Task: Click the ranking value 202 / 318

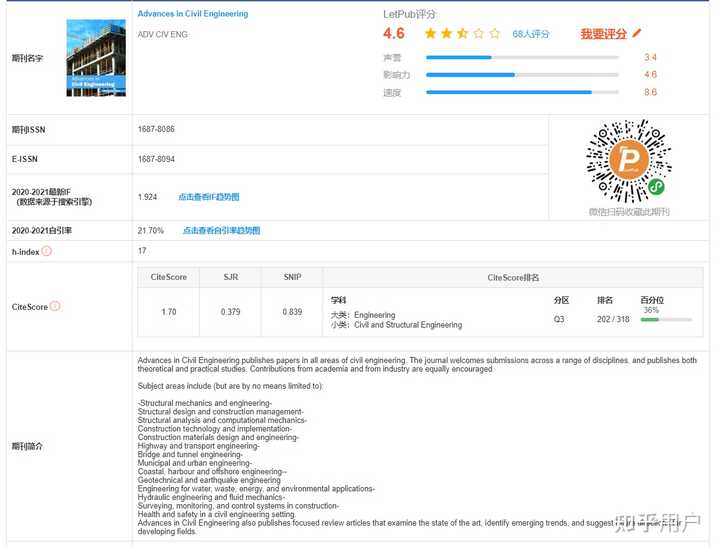Action: [x=613, y=319]
